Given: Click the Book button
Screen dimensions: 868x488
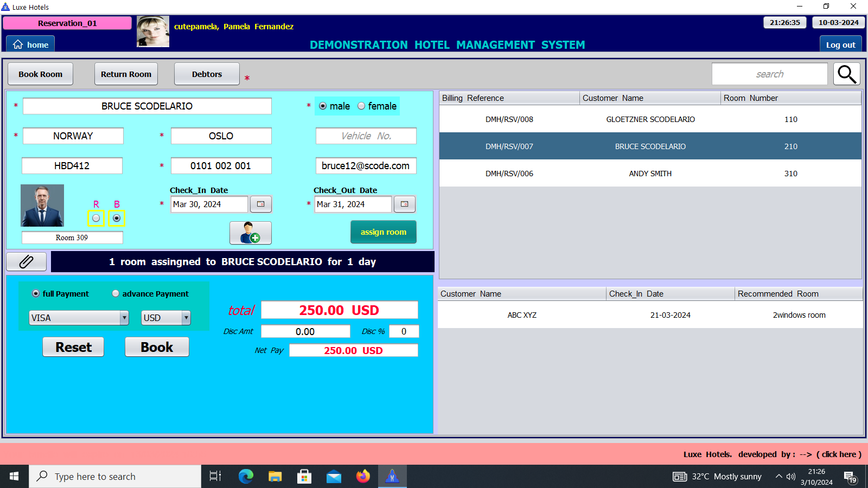Looking at the screenshot, I should pyautogui.click(x=157, y=347).
